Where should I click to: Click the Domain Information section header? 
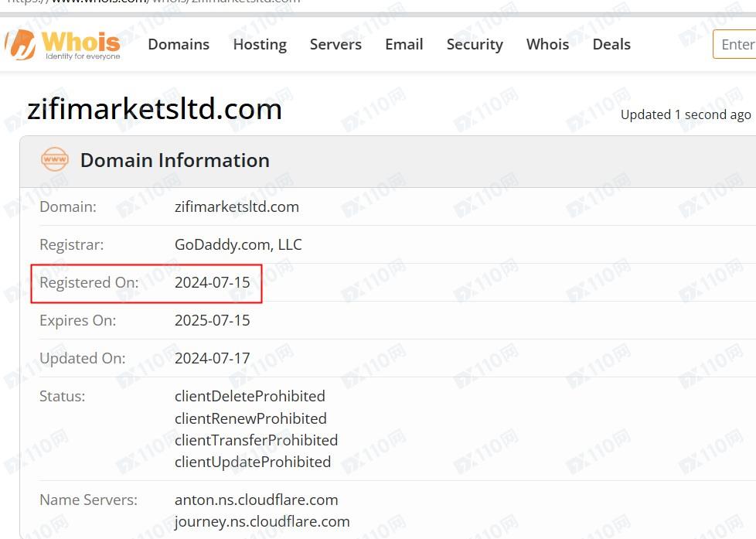(x=175, y=160)
